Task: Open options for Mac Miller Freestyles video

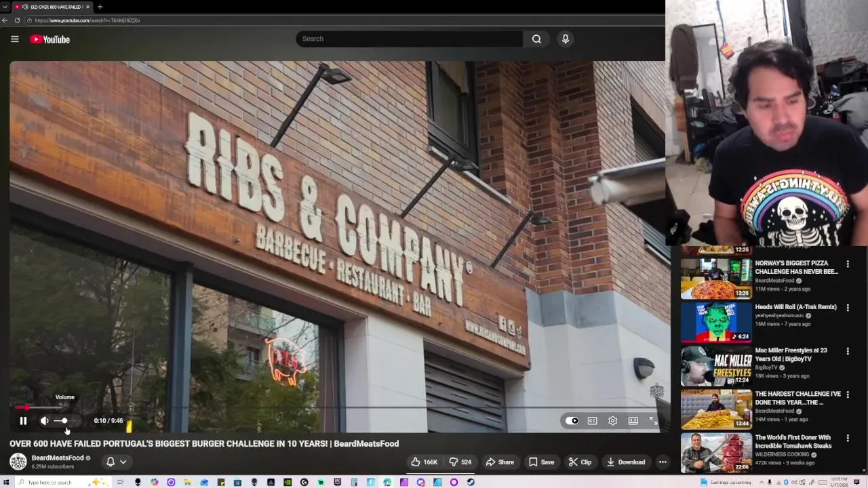Action: tap(848, 351)
